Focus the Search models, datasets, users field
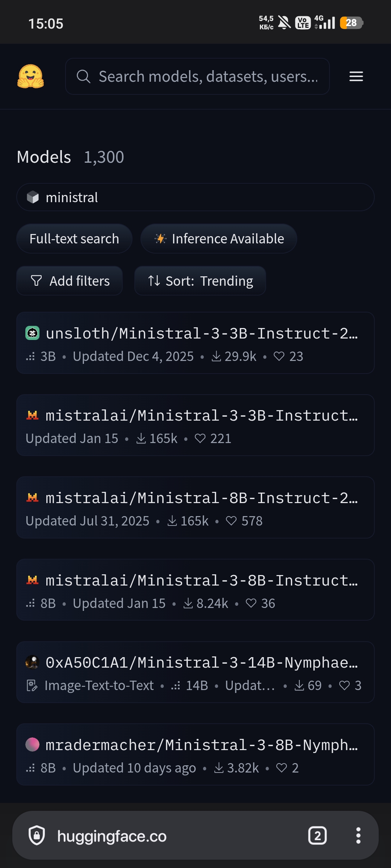The height and width of the screenshot is (868, 391). pos(197,76)
